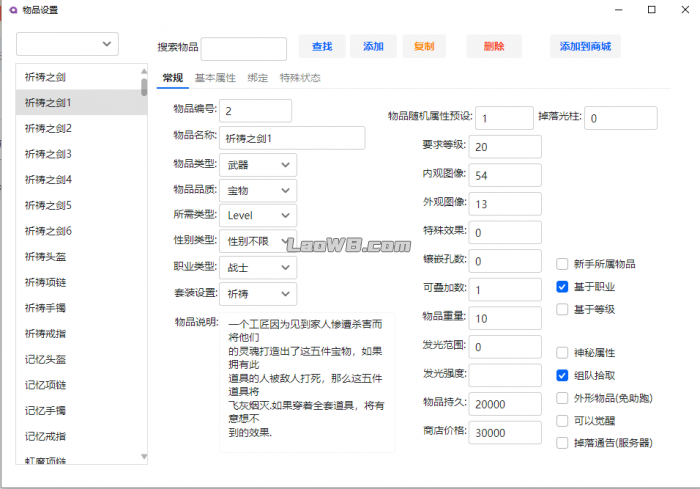700x489 pixels.
Task: Open the 所需类型 dropdown showing Level
Action: pyautogui.click(x=258, y=216)
